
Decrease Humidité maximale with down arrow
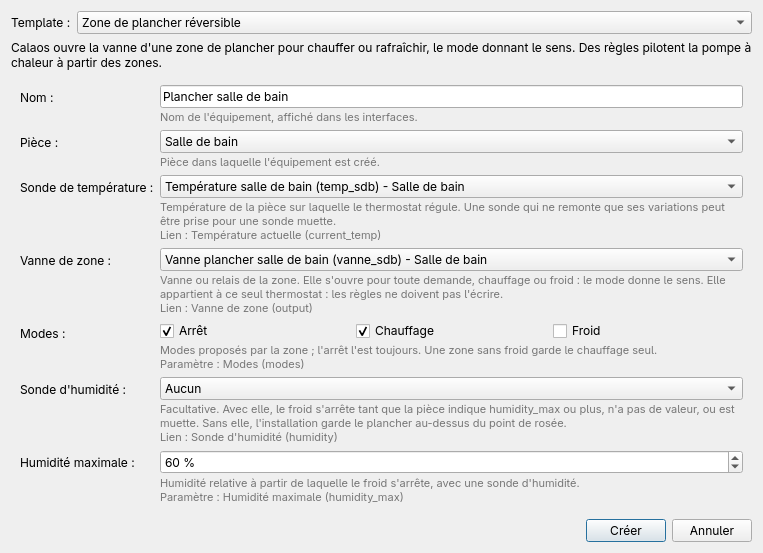point(735,467)
